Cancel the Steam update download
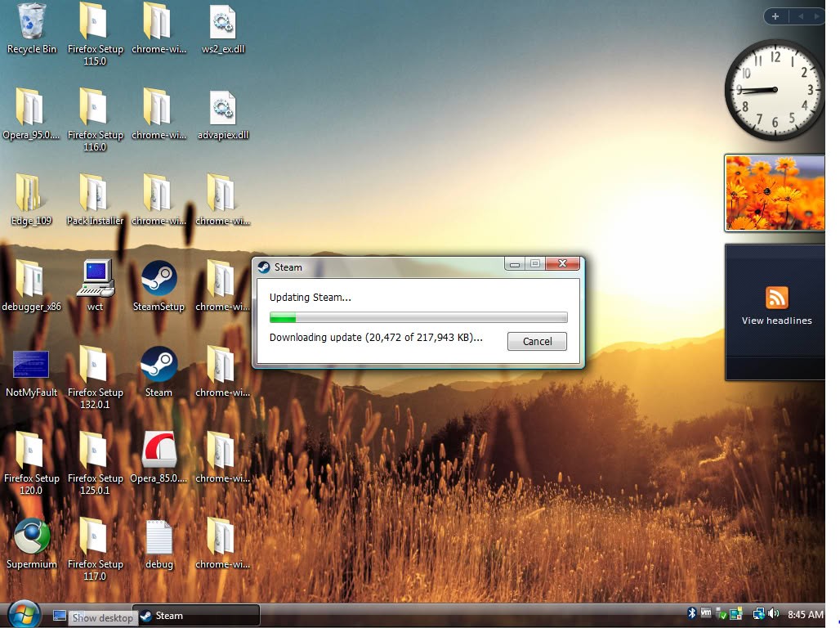Screen dimensions: 840x628 [537, 341]
